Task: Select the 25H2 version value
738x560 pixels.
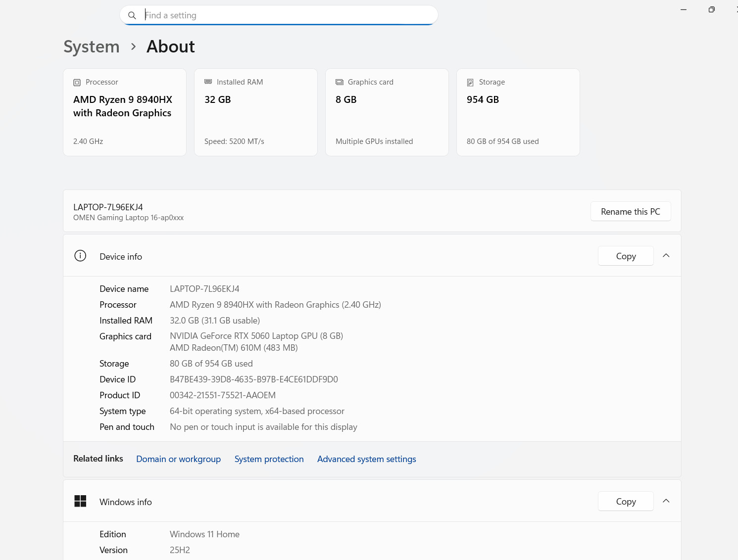Action: coord(180,550)
